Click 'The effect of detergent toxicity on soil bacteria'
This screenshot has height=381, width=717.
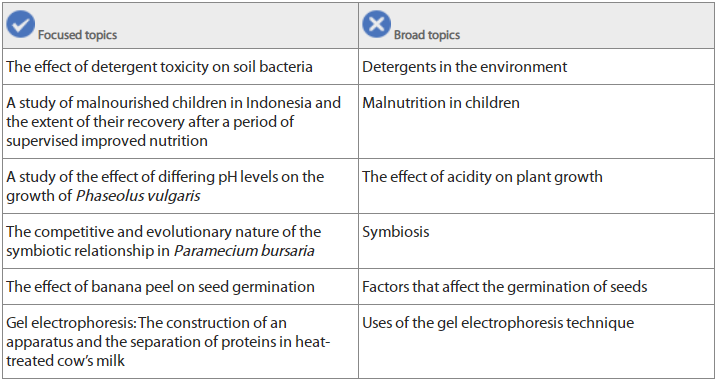click(x=160, y=67)
